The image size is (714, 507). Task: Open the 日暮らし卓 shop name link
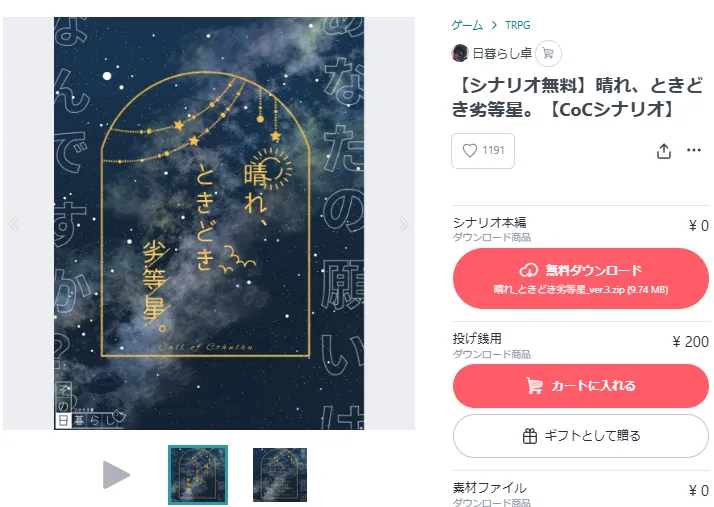click(502, 54)
